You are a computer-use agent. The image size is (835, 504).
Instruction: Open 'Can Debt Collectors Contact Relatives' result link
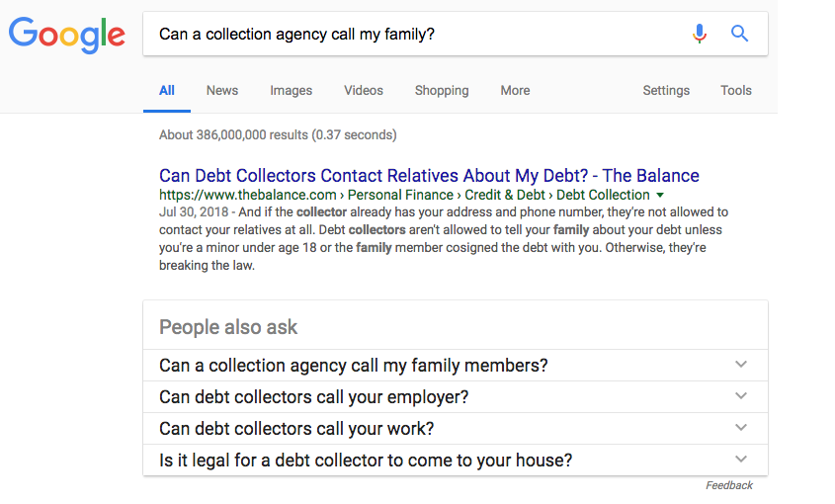coord(429,176)
